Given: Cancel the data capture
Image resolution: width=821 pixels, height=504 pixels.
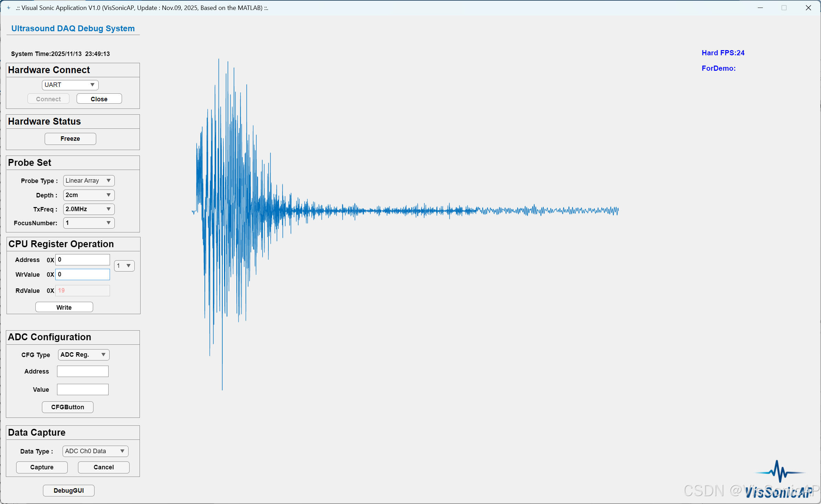Looking at the screenshot, I should click(104, 467).
